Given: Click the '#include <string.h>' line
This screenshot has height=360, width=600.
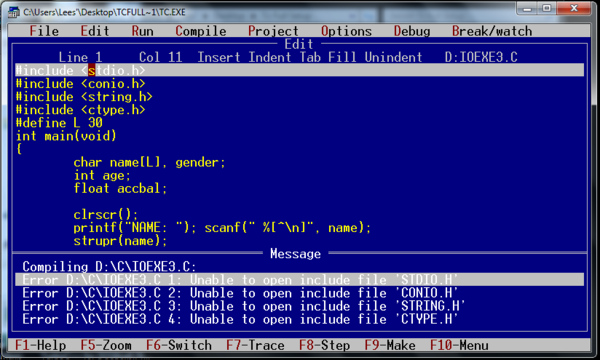Looking at the screenshot, I should 84,97.
